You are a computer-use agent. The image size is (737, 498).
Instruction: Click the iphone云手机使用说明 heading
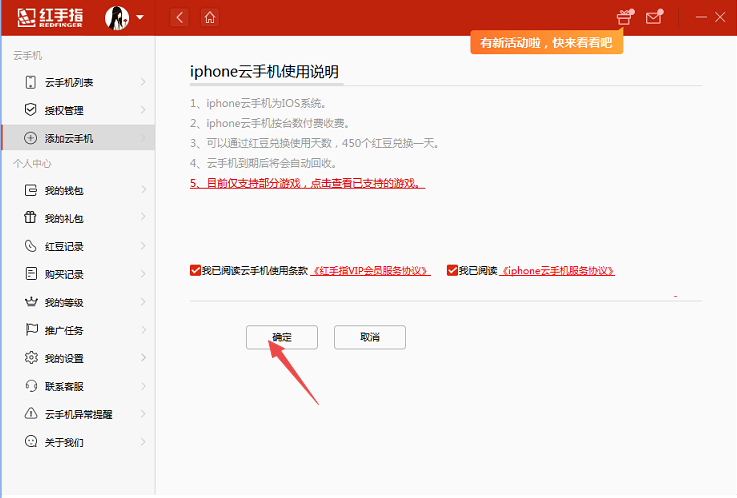[264, 72]
